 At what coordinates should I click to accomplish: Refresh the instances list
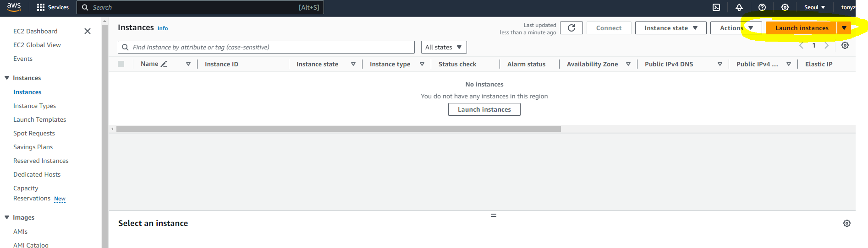[x=571, y=28]
